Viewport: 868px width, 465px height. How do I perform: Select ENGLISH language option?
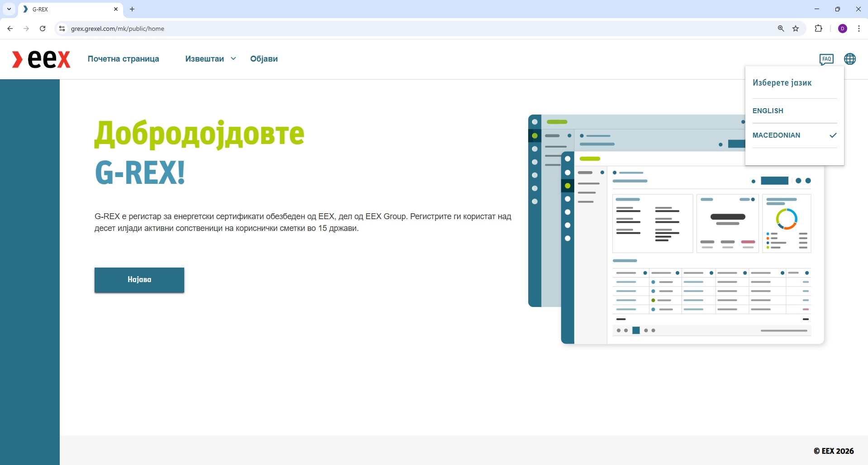tap(768, 111)
